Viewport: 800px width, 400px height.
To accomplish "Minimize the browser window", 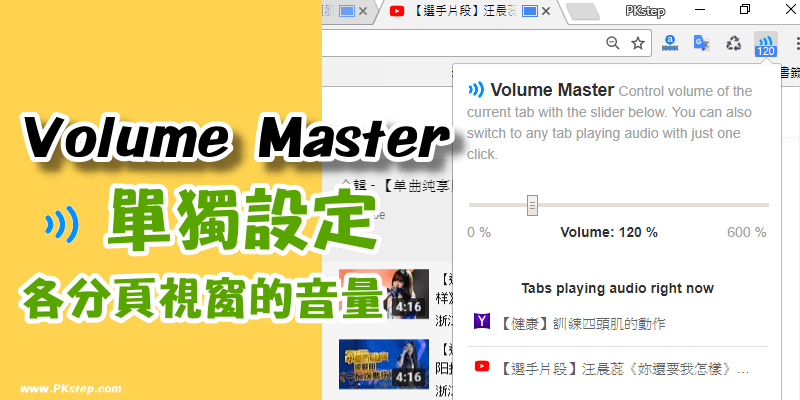I will coord(700,10).
